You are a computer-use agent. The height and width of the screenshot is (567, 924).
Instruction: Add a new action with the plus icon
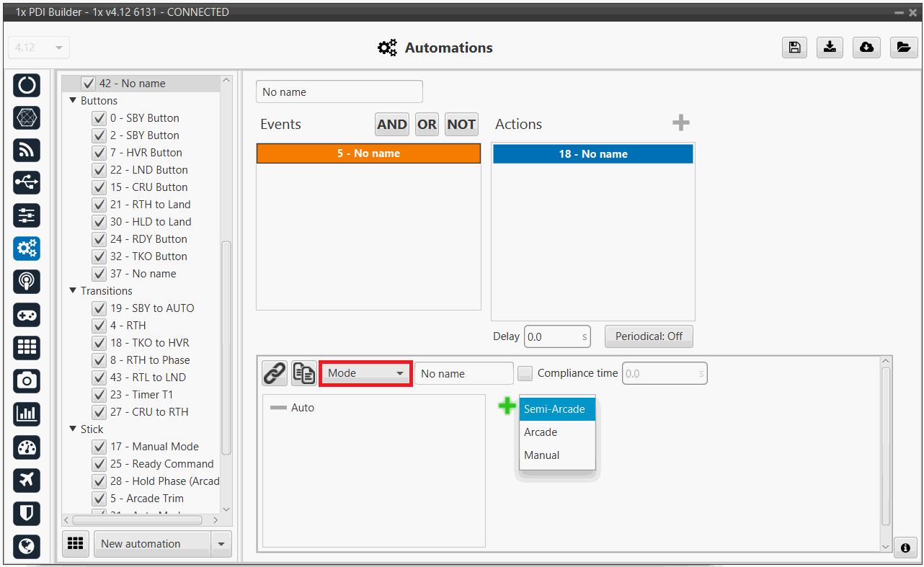tap(680, 123)
